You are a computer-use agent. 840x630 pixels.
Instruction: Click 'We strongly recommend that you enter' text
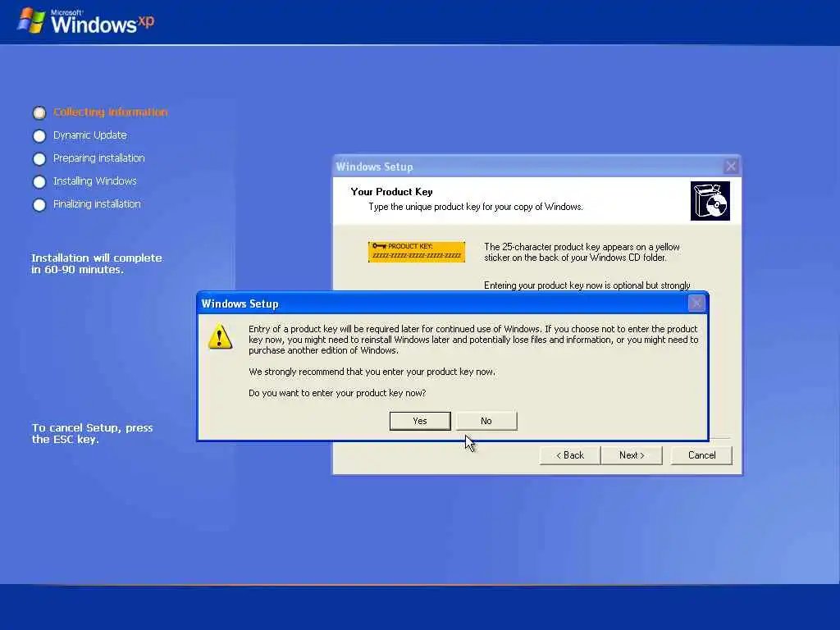(372, 372)
